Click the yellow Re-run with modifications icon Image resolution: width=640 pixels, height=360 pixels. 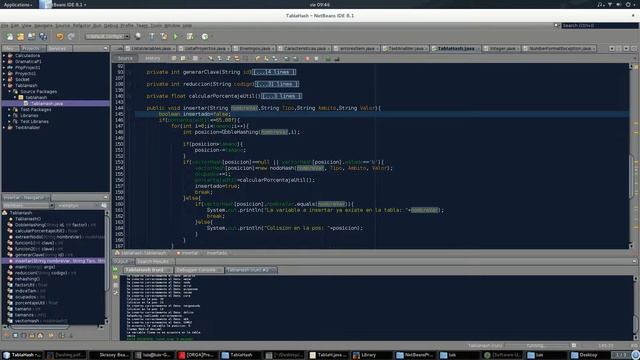115,278
